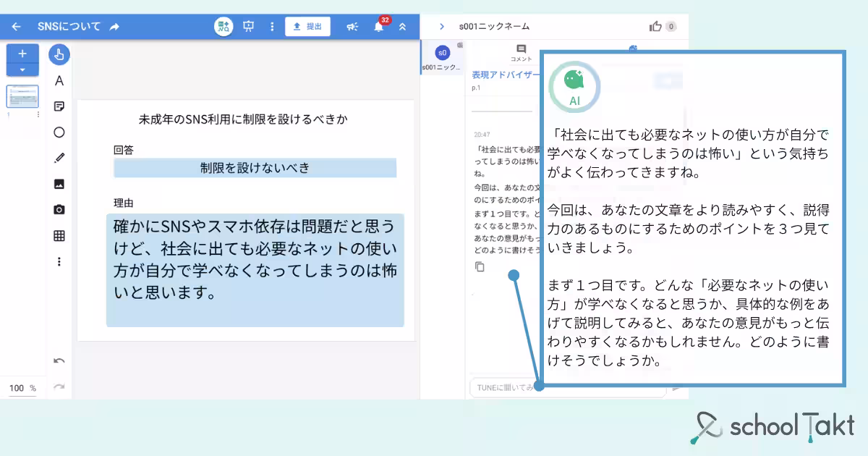Image resolution: width=868 pixels, height=456 pixels.
Task: Select the insert image tool
Action: (59, 184)
